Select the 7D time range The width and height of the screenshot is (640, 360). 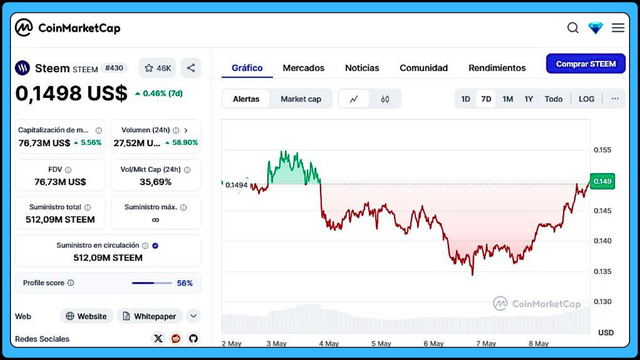click(x=486, y=99)
